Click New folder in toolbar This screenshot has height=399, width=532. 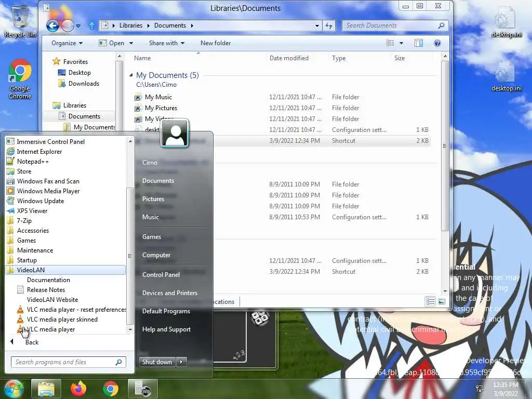216,43
